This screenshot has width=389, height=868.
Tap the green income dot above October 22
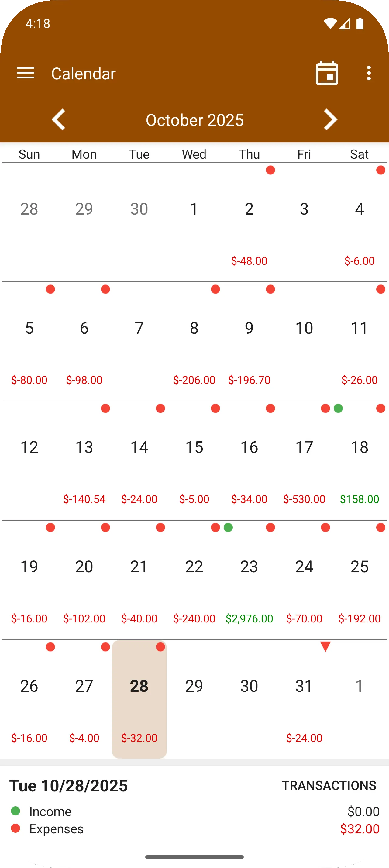(228, 527)
